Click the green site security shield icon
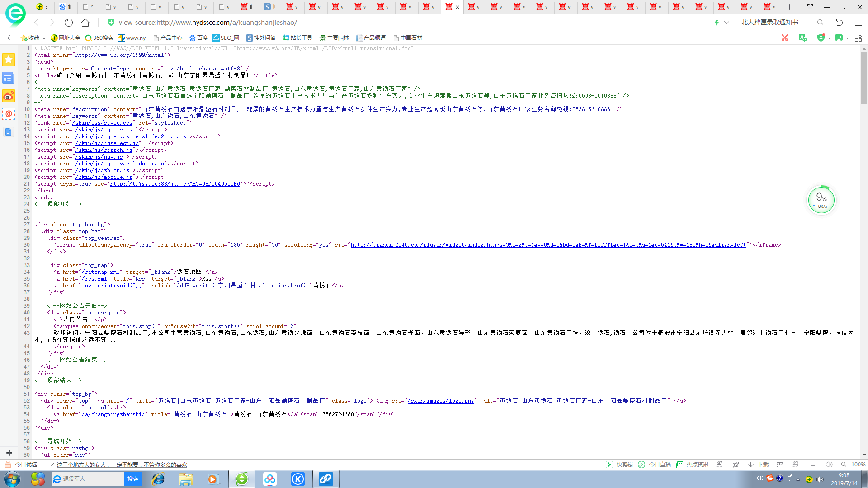868x488 pixels. [111, 22]
